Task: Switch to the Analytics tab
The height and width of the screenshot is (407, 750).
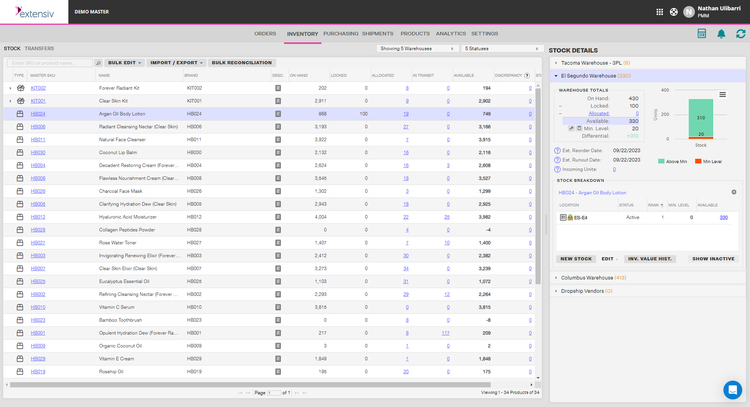Action: tap(451, 33)
